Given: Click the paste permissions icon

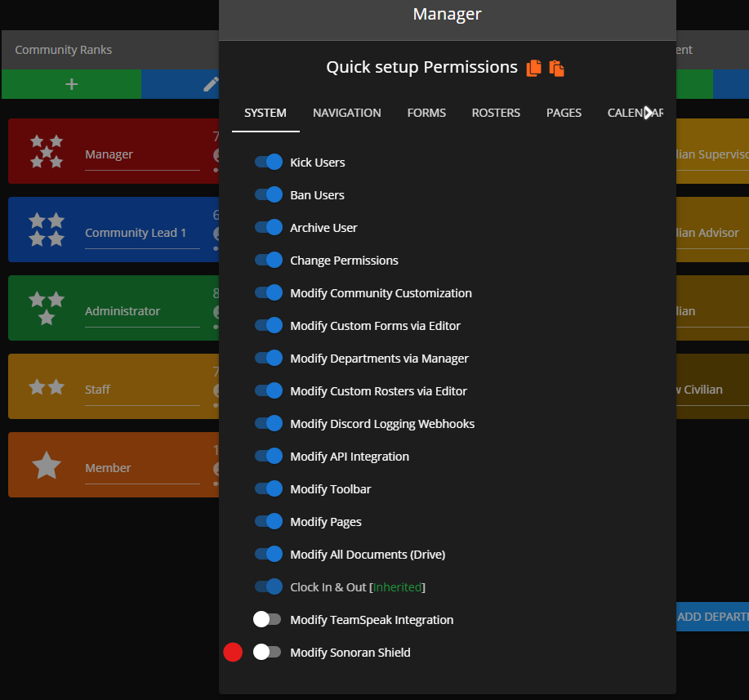Looking at the screenshot, I should click(557, 68).
